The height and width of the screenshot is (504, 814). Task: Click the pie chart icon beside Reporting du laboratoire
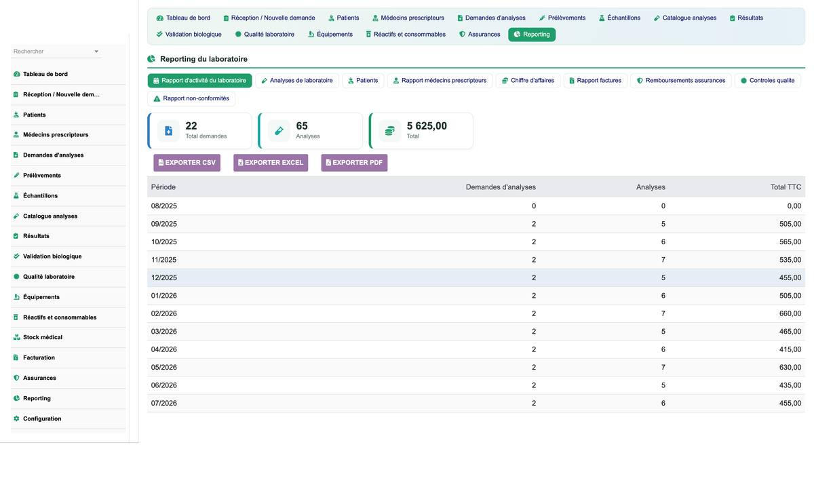coord(151,59)
